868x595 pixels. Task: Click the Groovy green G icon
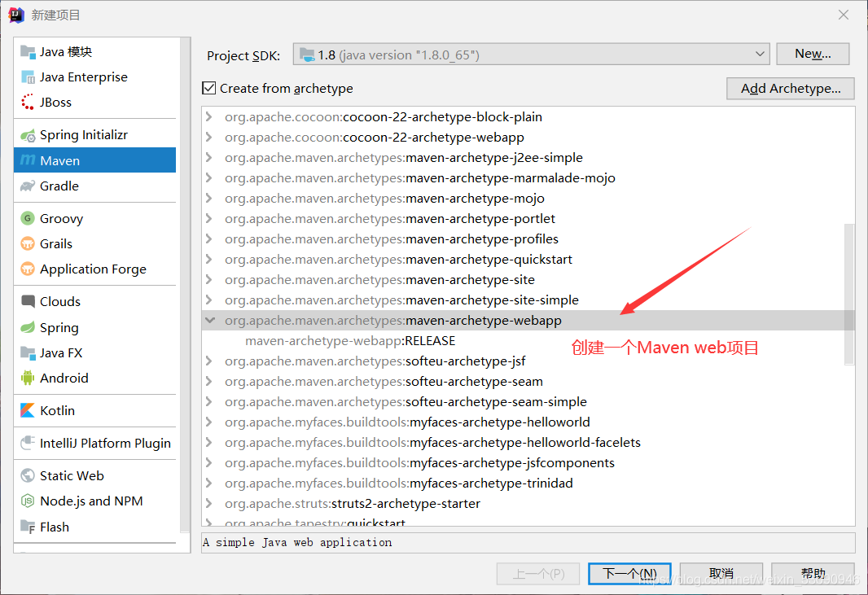pyautogui.click(x=28, y=219)
